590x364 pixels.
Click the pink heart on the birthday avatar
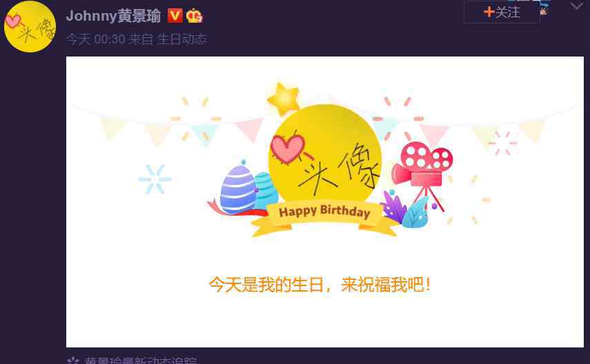[x=288, y=149]
